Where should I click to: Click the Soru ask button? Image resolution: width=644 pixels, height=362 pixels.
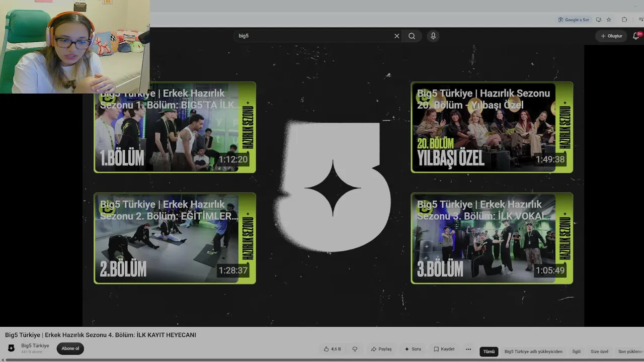coord(413,349)
